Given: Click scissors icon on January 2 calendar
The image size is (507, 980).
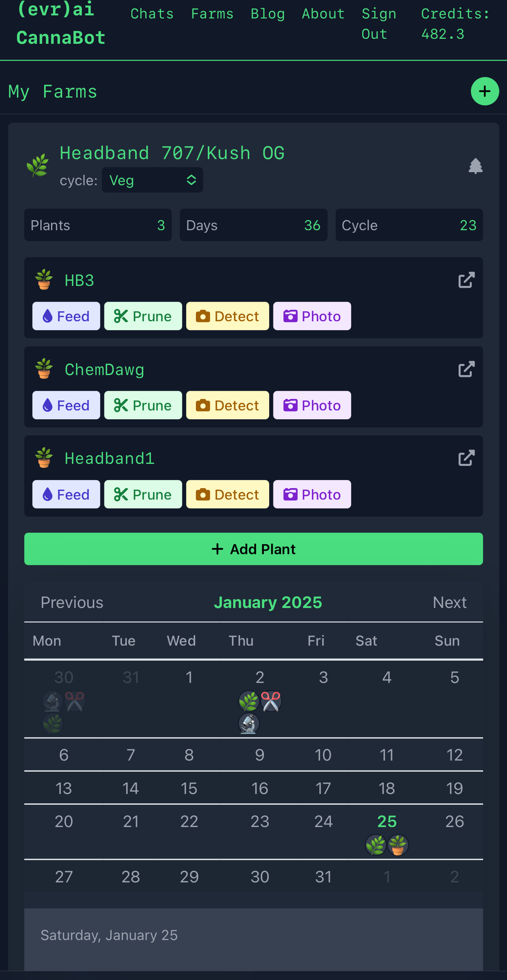Looking at the screenshot, I should (271, 701).
